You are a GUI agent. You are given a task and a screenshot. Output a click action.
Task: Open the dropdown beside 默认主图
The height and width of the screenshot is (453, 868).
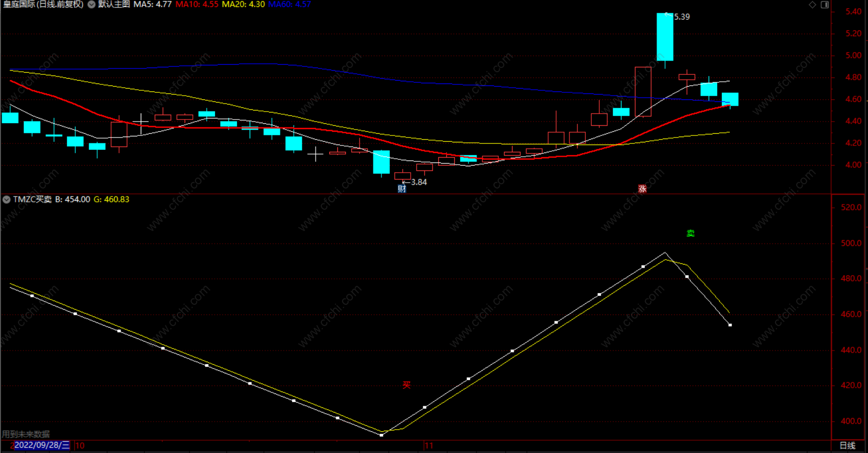91,4
